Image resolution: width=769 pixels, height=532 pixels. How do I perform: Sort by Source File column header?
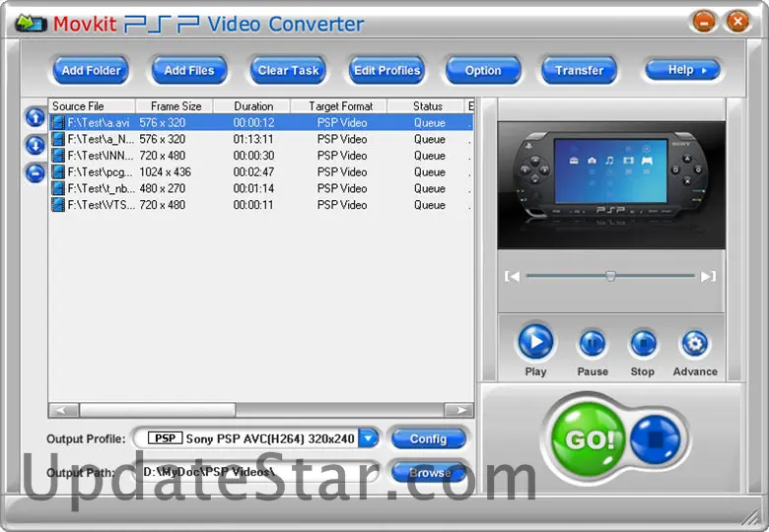coord(92,106)
